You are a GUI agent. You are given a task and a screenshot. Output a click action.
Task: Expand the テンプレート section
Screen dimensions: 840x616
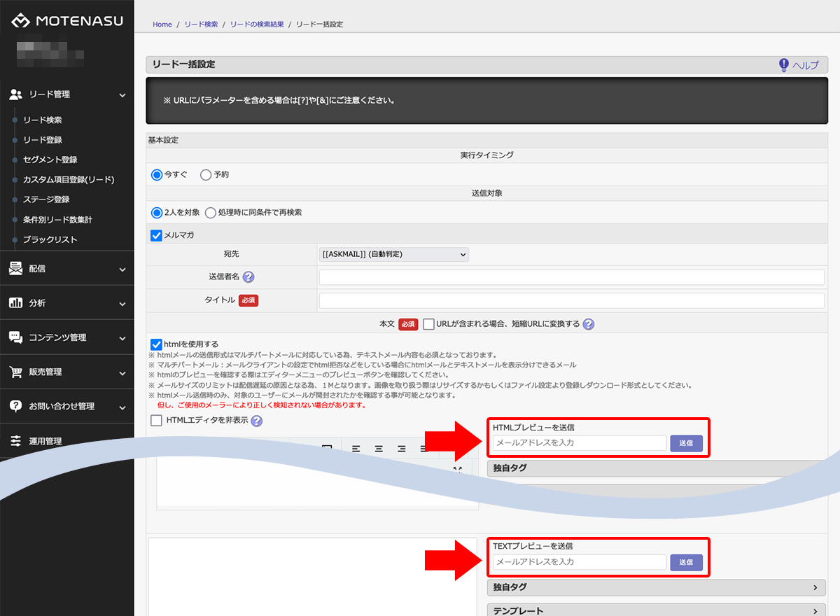656,610
